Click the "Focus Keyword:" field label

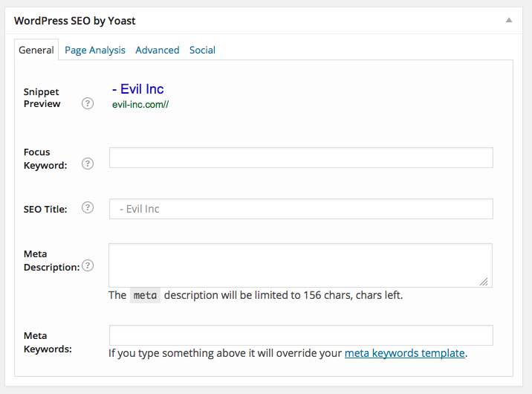coord(45,158)
